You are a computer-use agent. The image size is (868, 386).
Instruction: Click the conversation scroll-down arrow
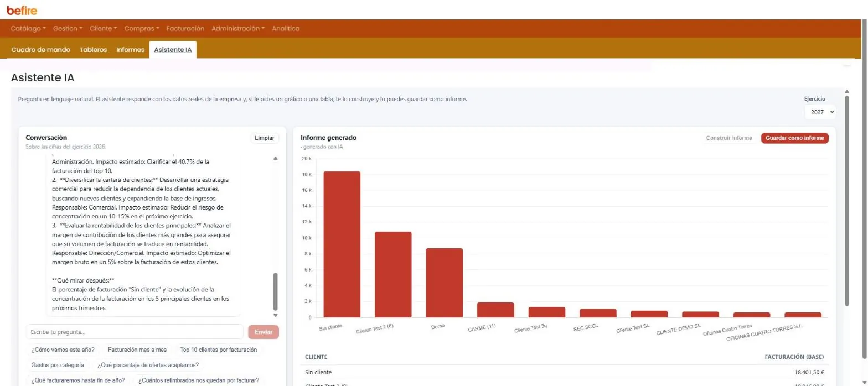coord(276,315)
